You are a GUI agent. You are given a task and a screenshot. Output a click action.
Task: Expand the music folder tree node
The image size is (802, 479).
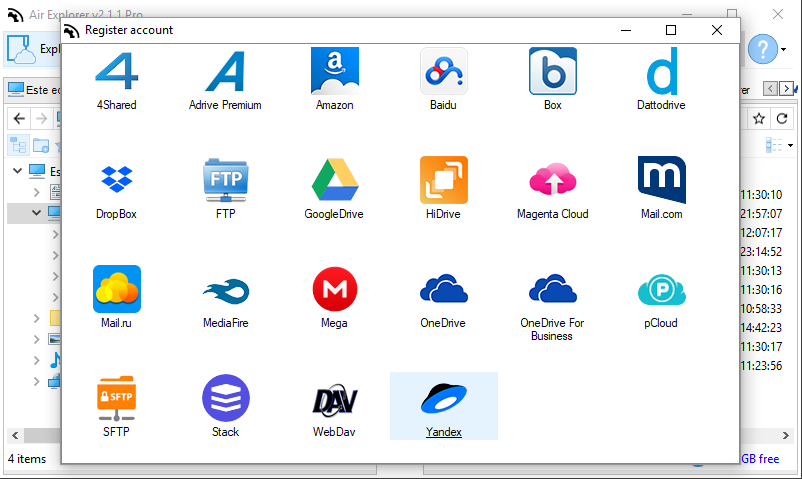point(36,360)
